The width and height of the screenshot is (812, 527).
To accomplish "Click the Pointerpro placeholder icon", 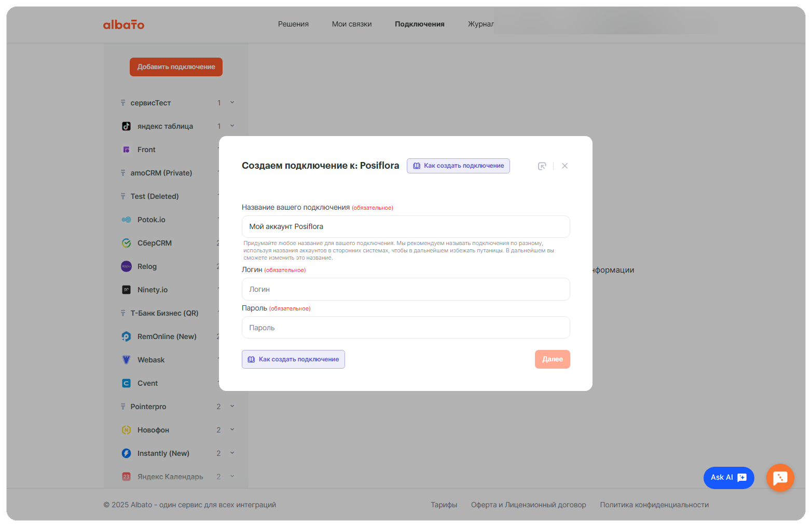I will (x=123, y=407).
